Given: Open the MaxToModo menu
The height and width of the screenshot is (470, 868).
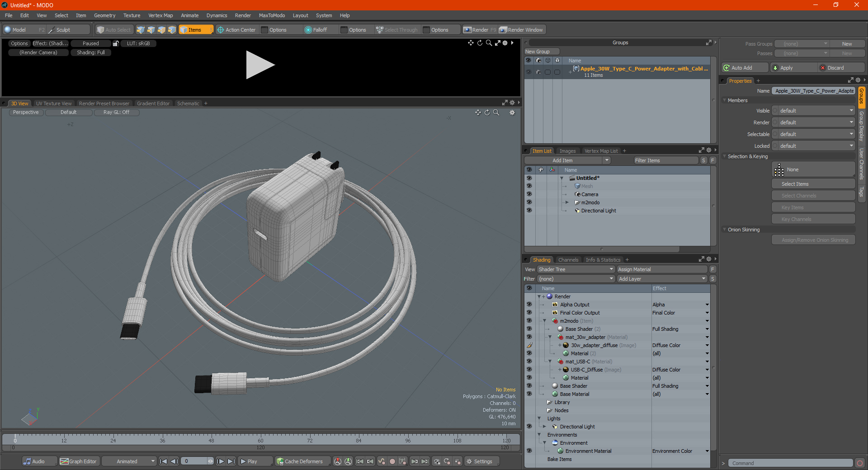Looking at the screenshot, I should [272, 15].
